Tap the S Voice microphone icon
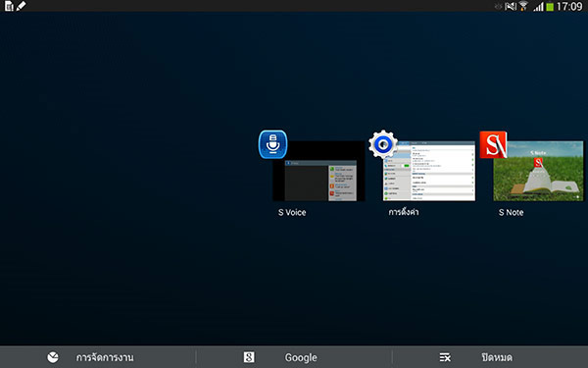 click(273, 144)
